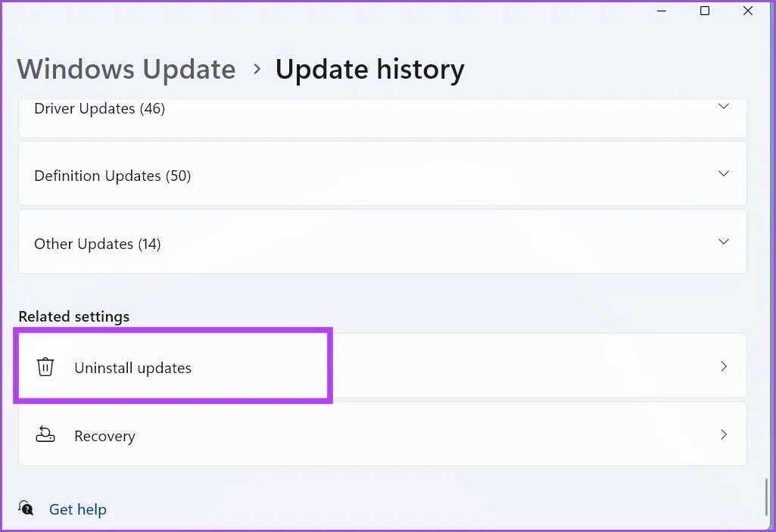Viewport: 776px width, 532px height.
Task: Open the Recovery settings
Action: tap(104, 436)
